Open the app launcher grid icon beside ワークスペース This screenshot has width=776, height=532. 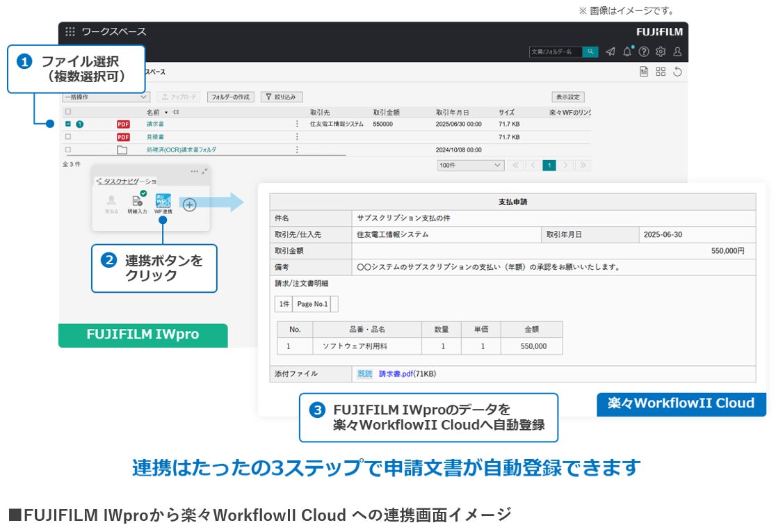coord(70,32)
